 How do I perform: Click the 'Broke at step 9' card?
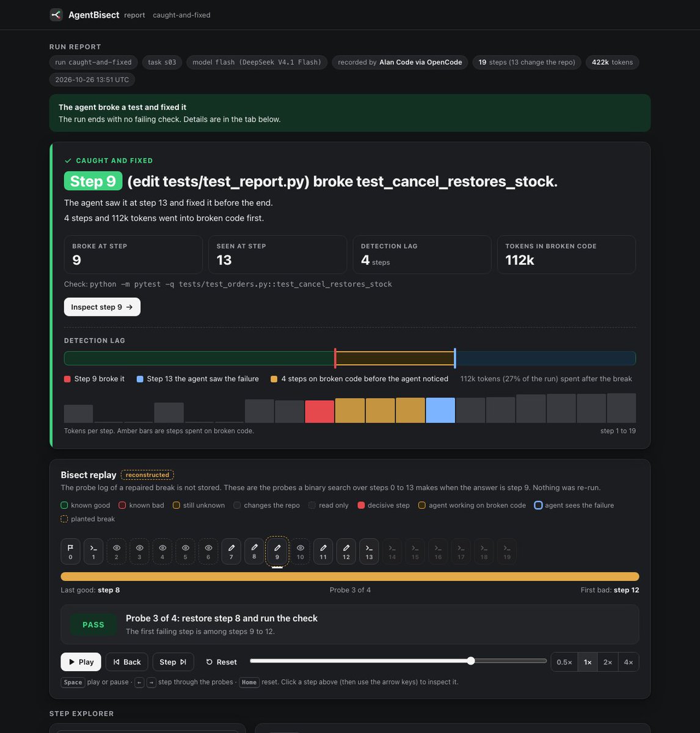(133, 254)
